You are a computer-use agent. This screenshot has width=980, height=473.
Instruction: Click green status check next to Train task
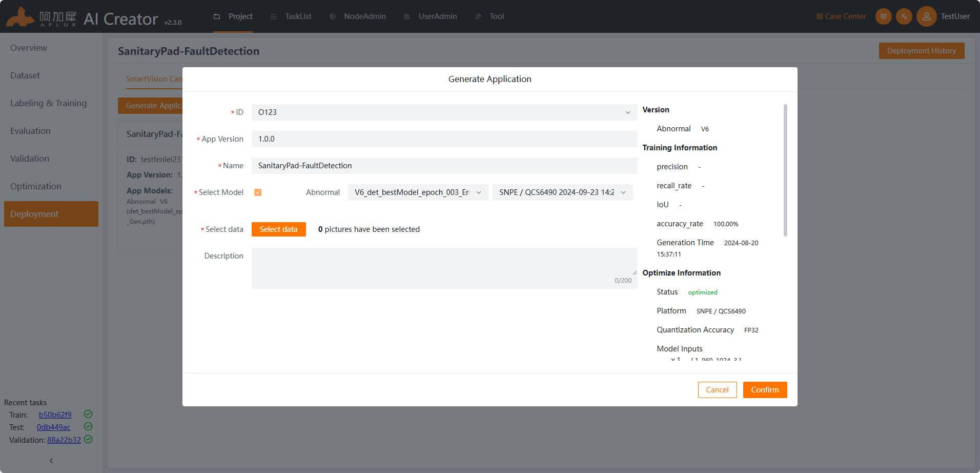click(x=88, y=414)
